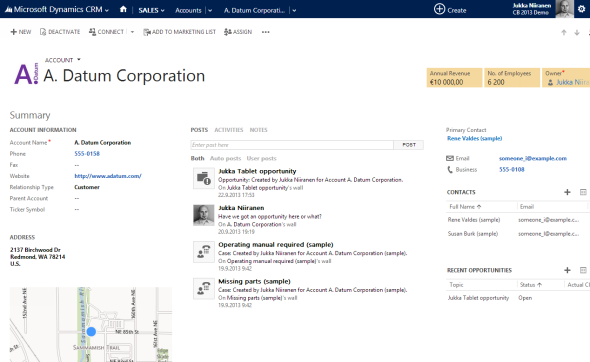Click the No. of Employees field
This screenshot has height=362, width=590.
[x=512, y=78]
